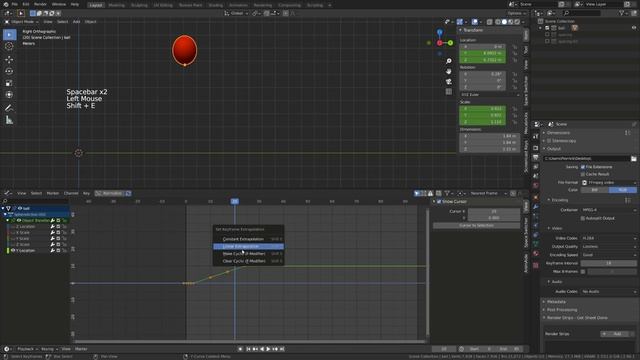Toggle Max B-frames checkbox
Viewport: 640px width, 360px height.
click(x=583, y=272)
